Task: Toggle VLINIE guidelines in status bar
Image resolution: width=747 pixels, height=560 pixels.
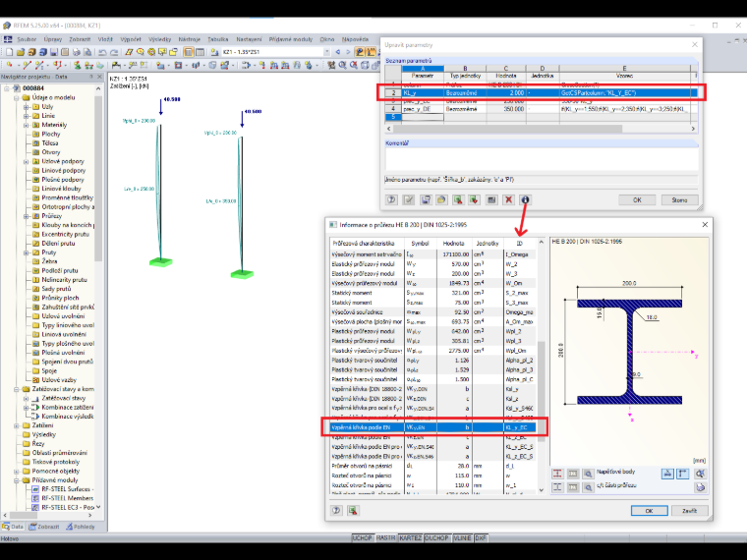Action: click(462, 538)
